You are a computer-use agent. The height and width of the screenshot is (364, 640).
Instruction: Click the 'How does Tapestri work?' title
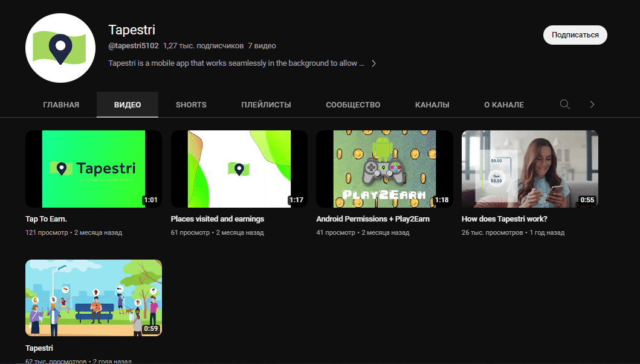(x=504, y=219)
